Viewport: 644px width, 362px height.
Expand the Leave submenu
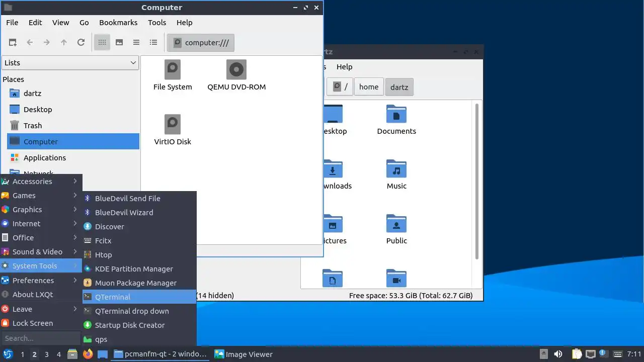(41, 309)
